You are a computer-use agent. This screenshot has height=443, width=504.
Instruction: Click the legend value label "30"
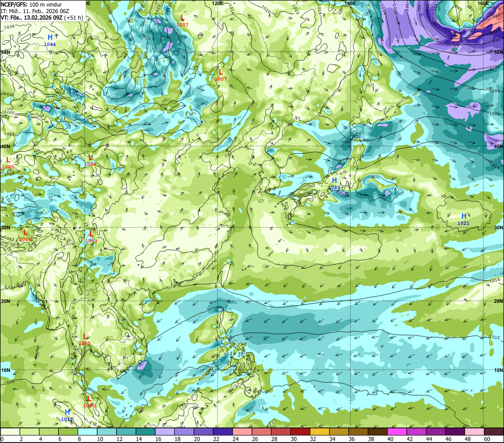pyautogui.click(x=293, y=439)
